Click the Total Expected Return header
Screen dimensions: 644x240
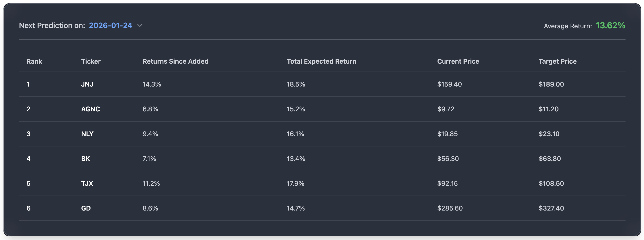pos(321,61)
